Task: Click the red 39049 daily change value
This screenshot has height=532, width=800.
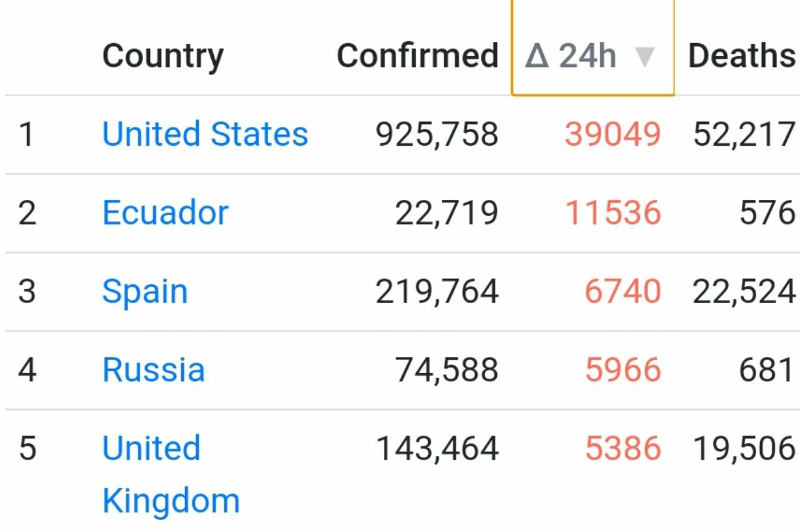Action: 612,134
